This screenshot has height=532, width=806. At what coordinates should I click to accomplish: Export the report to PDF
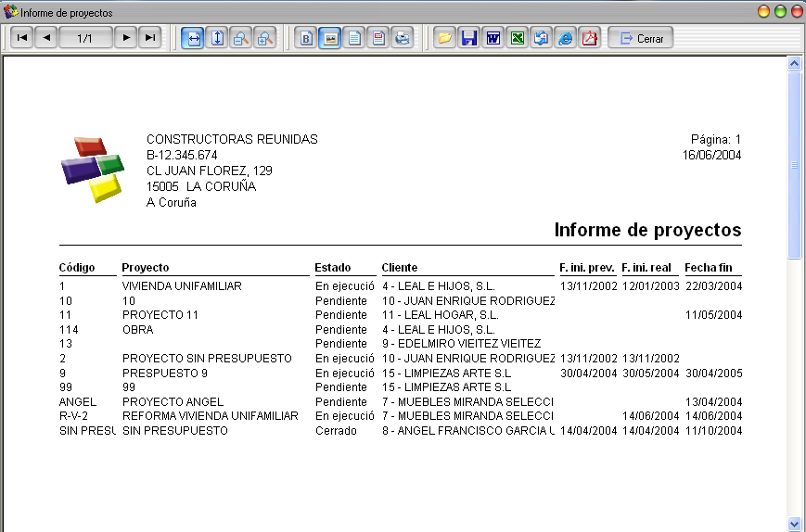[590, 38]
